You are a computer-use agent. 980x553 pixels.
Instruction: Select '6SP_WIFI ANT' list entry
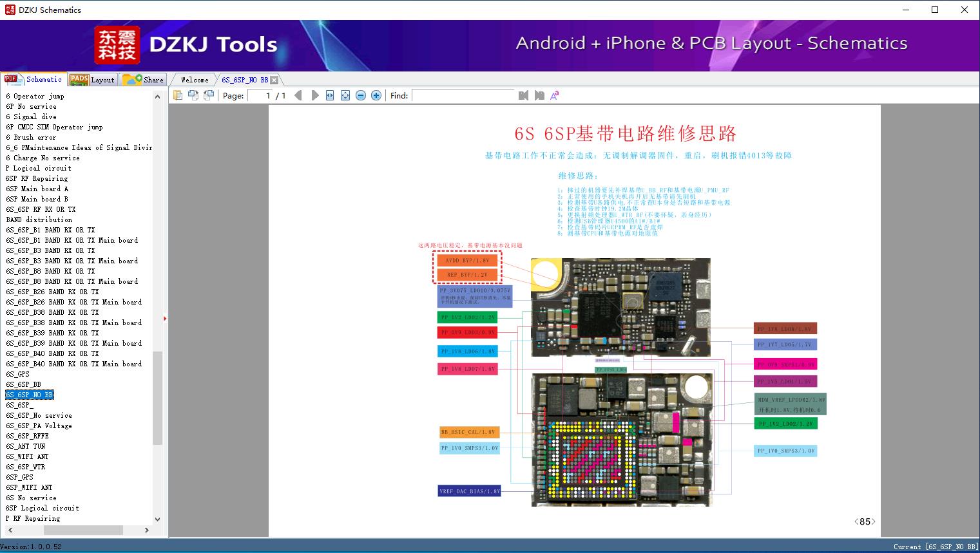click(29, 487)
